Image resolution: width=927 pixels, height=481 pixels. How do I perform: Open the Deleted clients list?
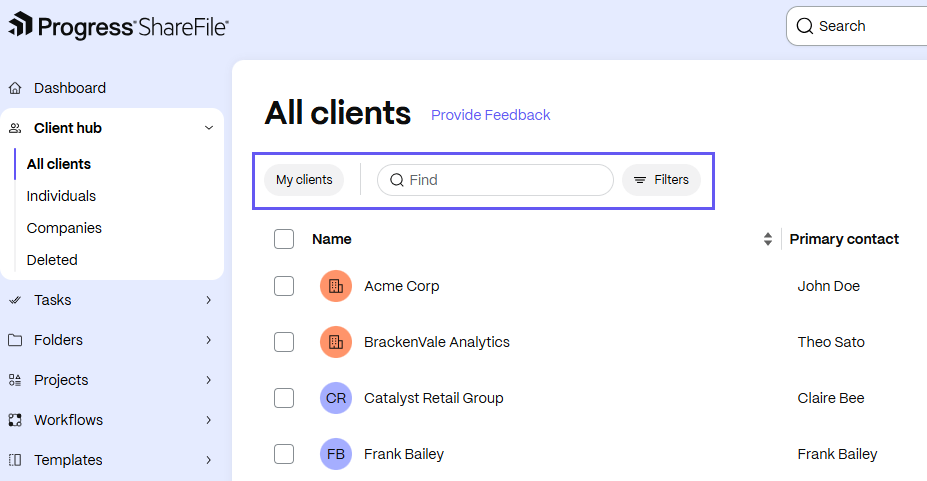coord(52,260)
